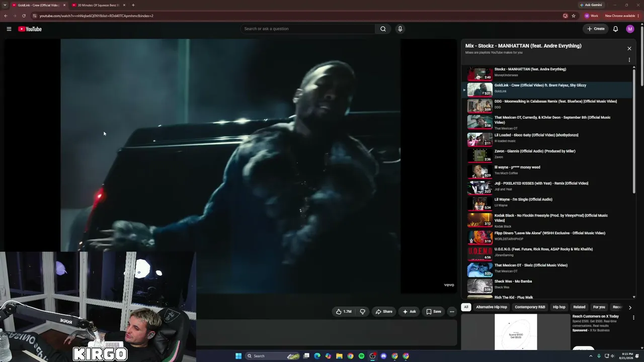Click the Chrome address bar URL

(x=97, y=16)
